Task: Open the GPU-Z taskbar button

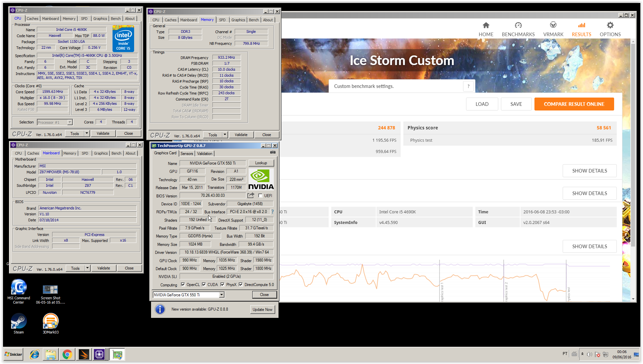Action: pos(117,354)
